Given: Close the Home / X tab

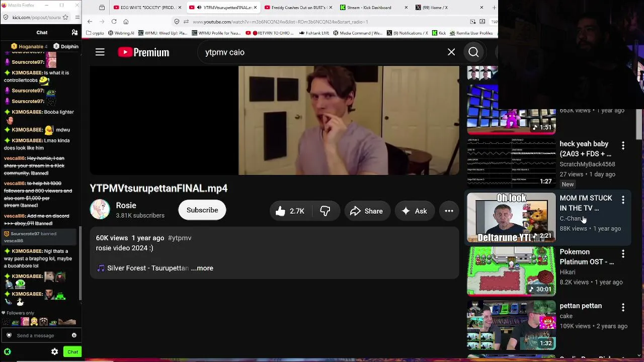Looking at the screenshot, I should 481,8.
